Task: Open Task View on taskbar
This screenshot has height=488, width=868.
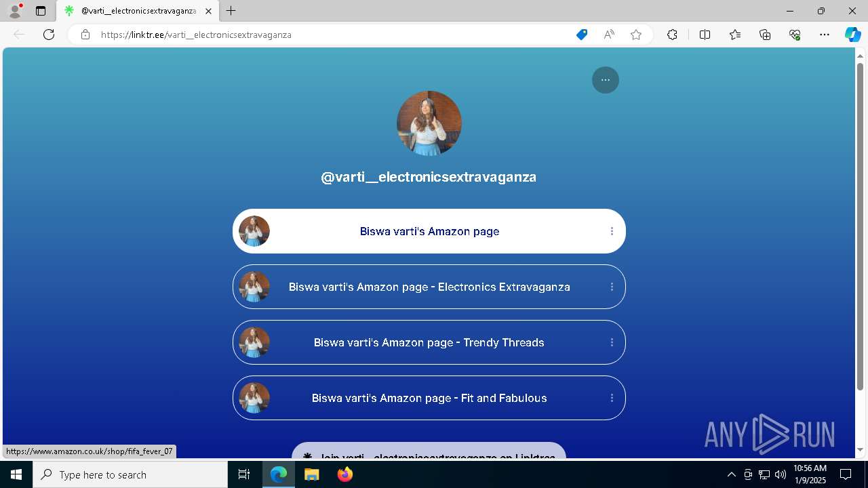Action: pos(244,474)
